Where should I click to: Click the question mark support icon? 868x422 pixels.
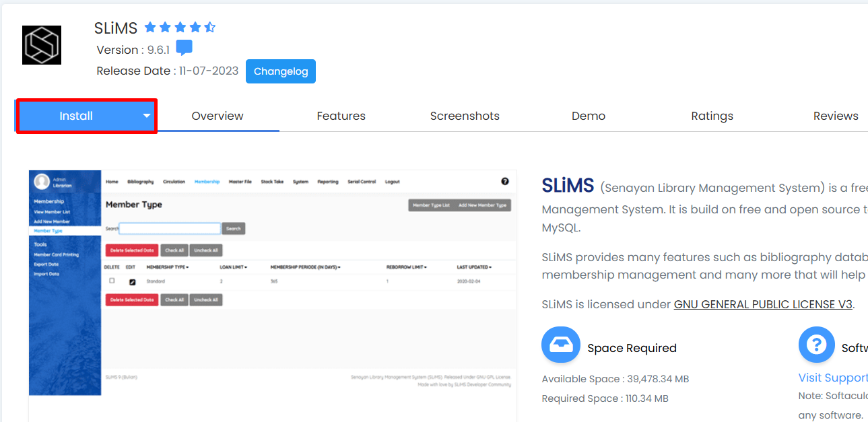817,345
